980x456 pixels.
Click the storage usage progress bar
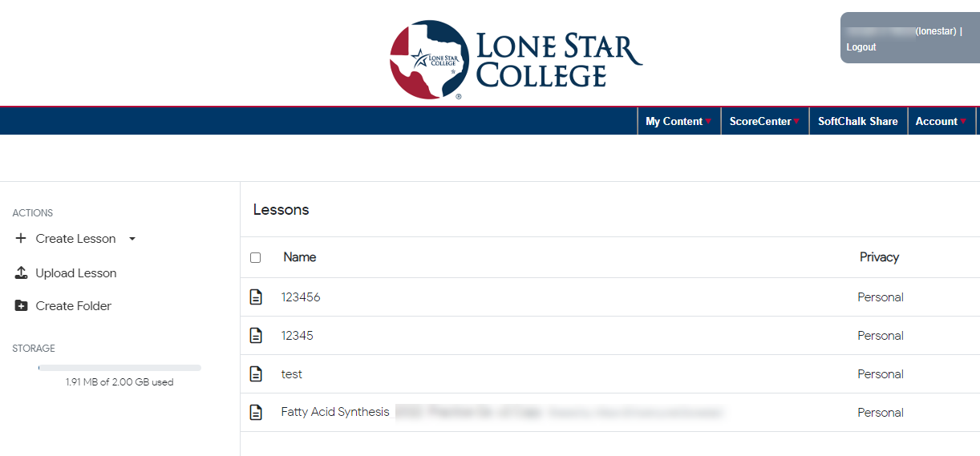(x=119, y=368)
